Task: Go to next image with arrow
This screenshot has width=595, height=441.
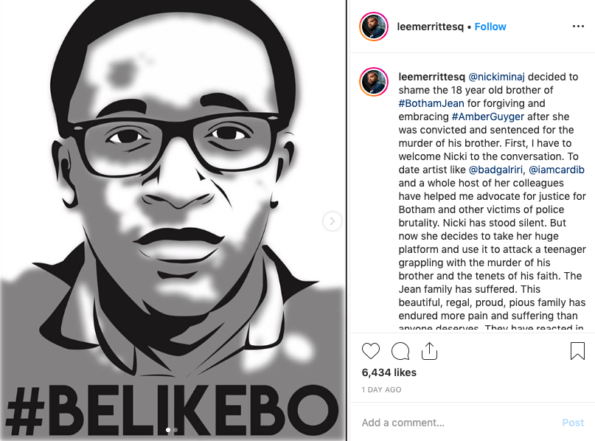Action: click(332, 221)
